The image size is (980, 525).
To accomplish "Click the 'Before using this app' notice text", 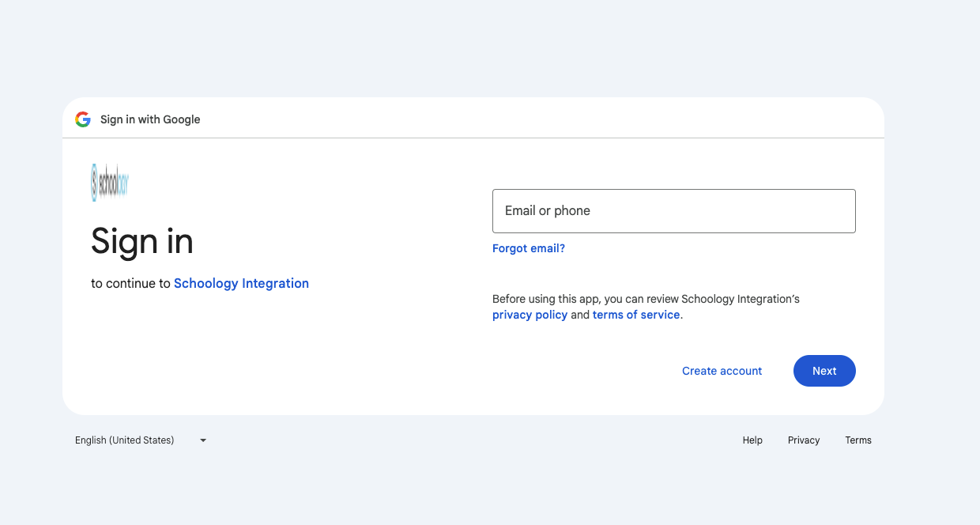I will (x=646, y=307).
